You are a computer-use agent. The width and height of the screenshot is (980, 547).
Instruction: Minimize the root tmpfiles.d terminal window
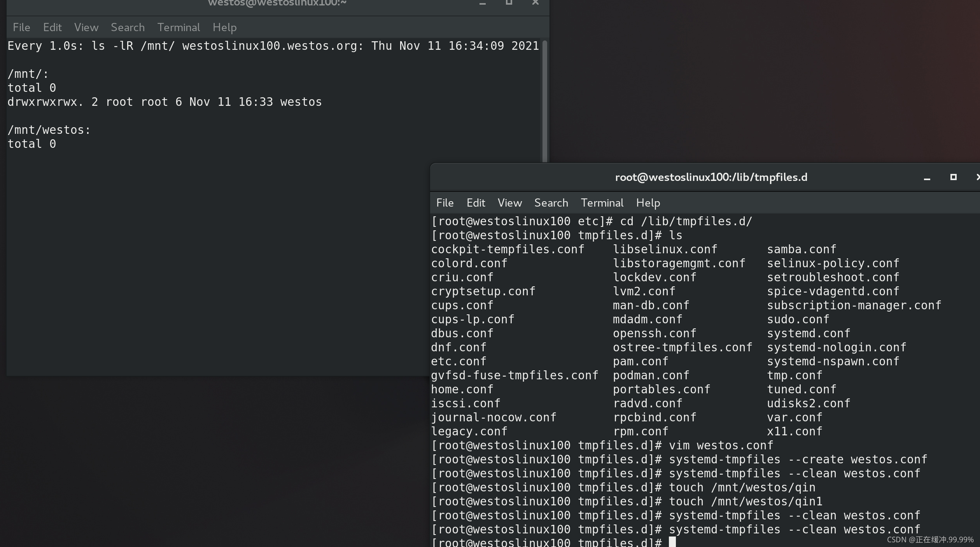pyautogui.click(x=927, y=178)
